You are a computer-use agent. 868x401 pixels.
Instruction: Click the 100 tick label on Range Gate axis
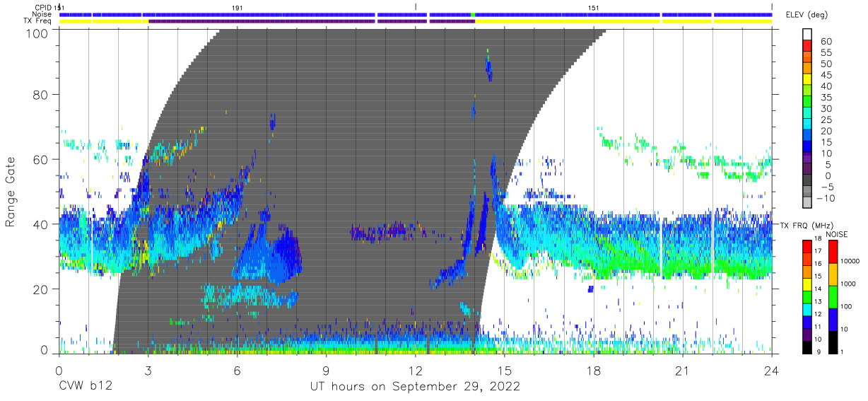coord(38,33)
